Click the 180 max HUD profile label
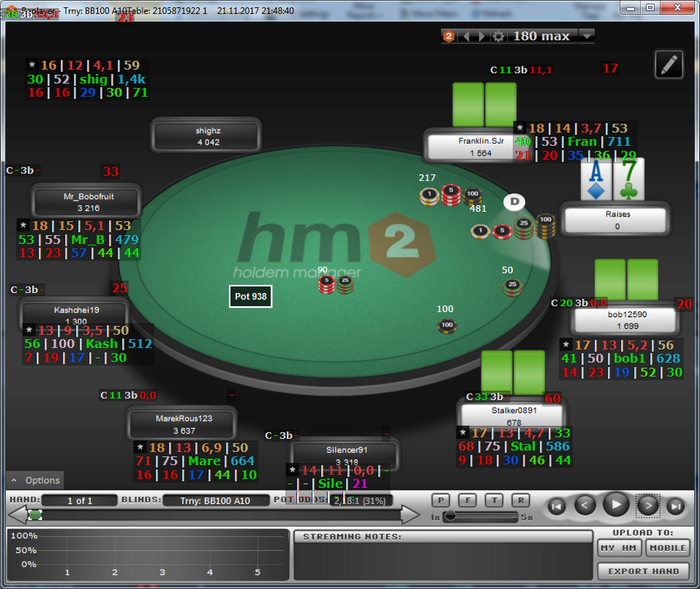Viewport: 700px width, 589px height. pyautogui.click(x=541, y=36)
